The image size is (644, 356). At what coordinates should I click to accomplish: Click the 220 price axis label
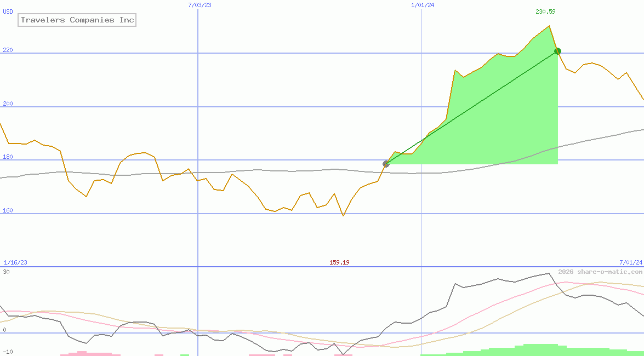click(x=8, y=50)
